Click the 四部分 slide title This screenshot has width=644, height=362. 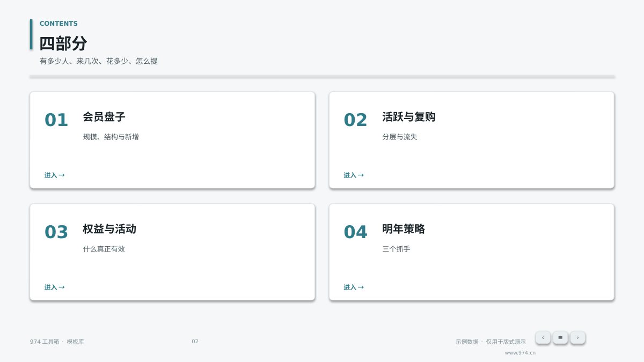[x=63, y=43]
